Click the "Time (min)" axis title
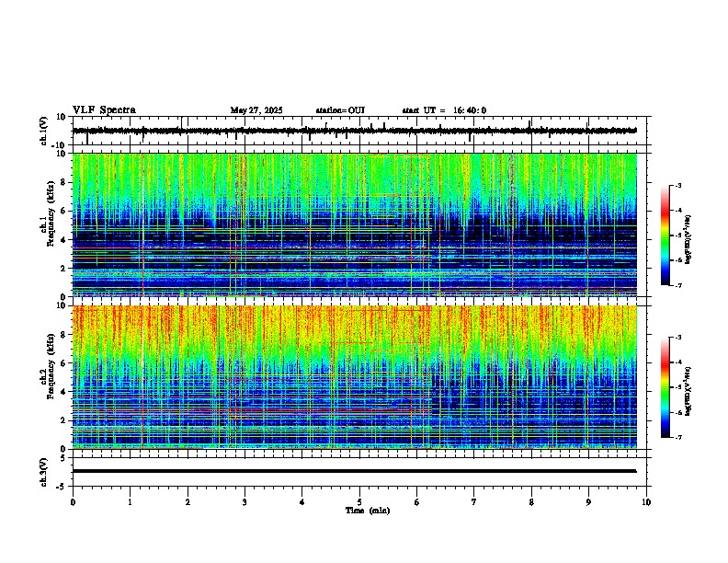This screenshot has height=563, width=728. pyautogui.click(x=368, y=511)
